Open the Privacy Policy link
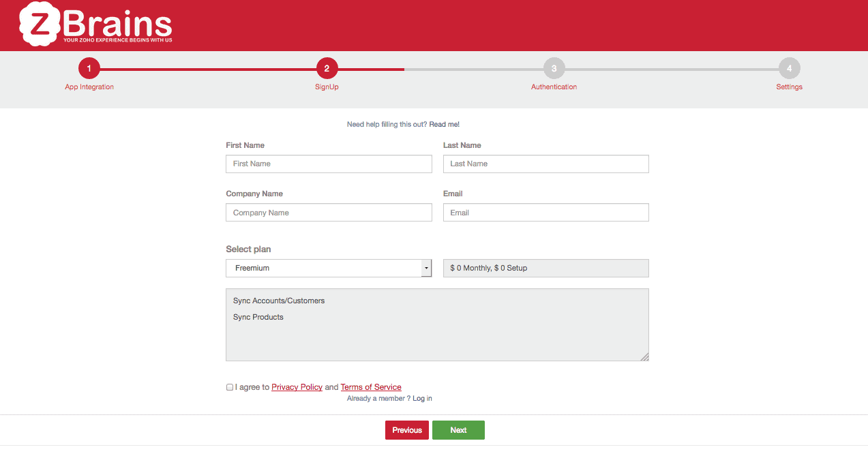 pyautogui.click(x=297, y=387)
